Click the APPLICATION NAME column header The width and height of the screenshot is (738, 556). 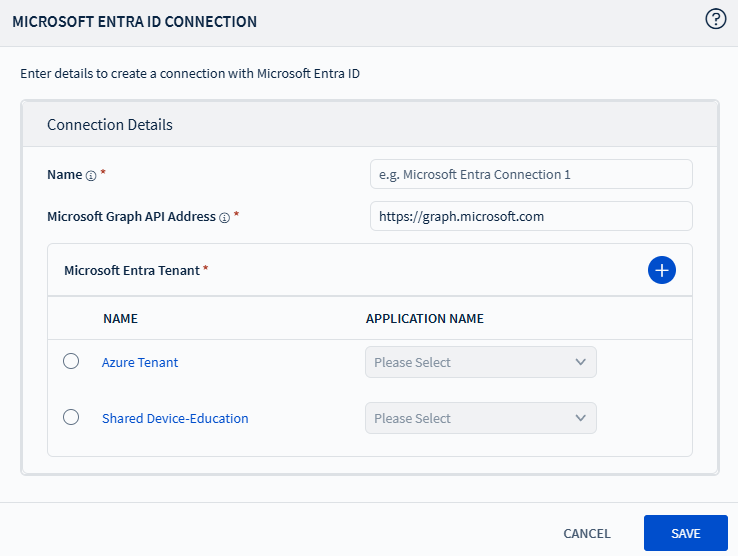(x=425, y=318)
